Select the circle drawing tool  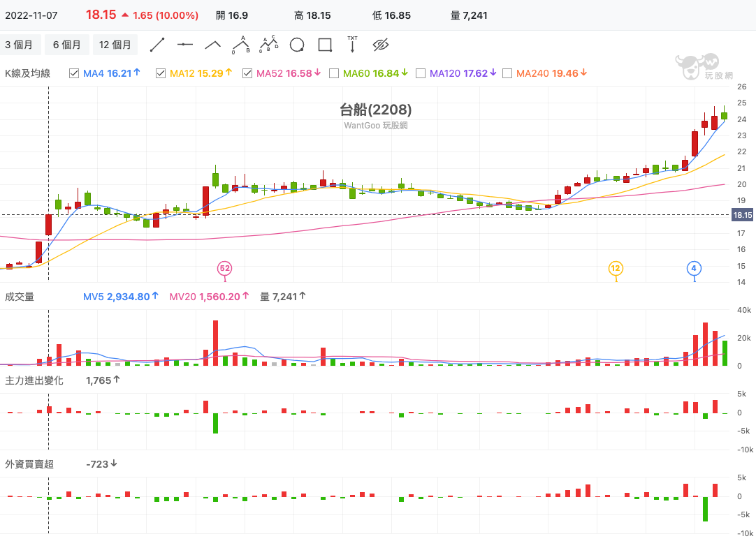click(x=297, y=45)
